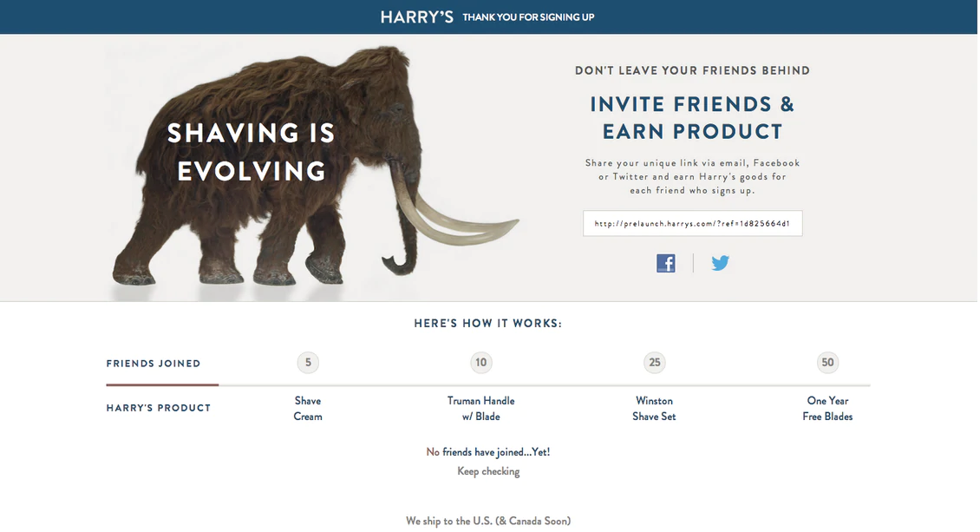Image resolution: width=980 pixels, height=532 pixels.
Task: Select the unique referral link text field
Action: (692, 223)
